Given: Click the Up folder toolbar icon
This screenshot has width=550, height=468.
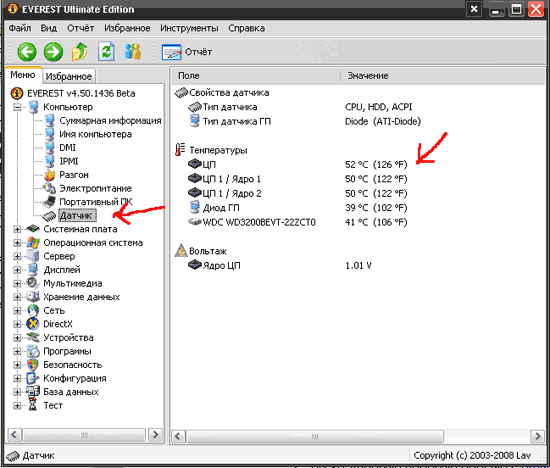Looking at the screenshot, I should [x=80, y=52].
